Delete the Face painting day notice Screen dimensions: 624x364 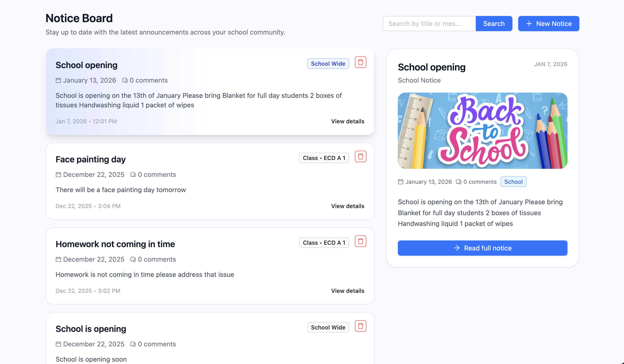pos(360,157)
